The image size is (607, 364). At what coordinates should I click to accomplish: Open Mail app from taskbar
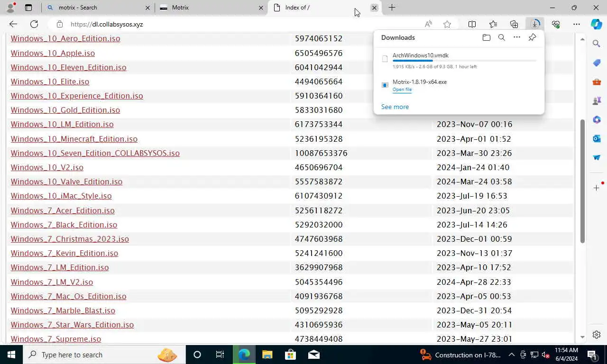point(313,355)
